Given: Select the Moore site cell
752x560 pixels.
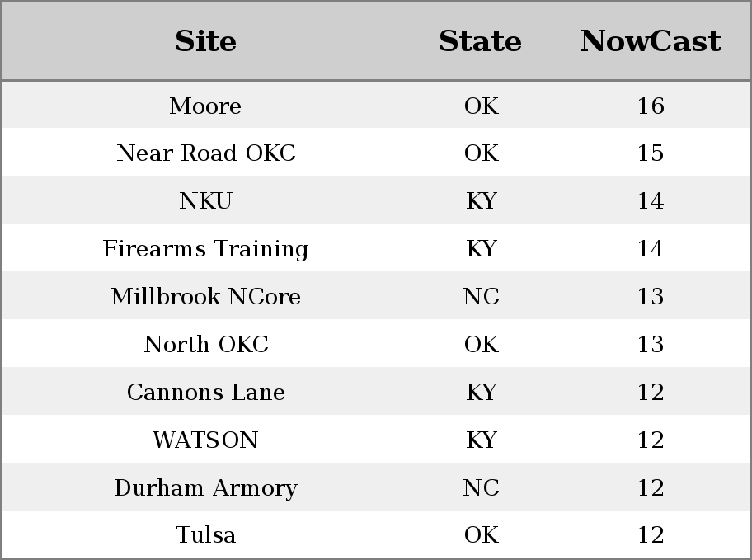Looking at the screenshot, I should coord(206,106).
